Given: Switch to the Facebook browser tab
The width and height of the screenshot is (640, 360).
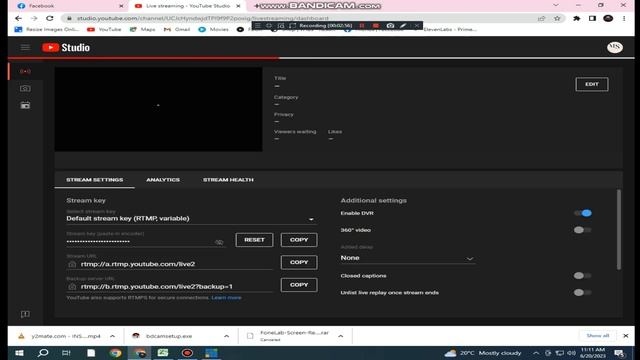Looking at the screenshot, I should click(69, 6).
